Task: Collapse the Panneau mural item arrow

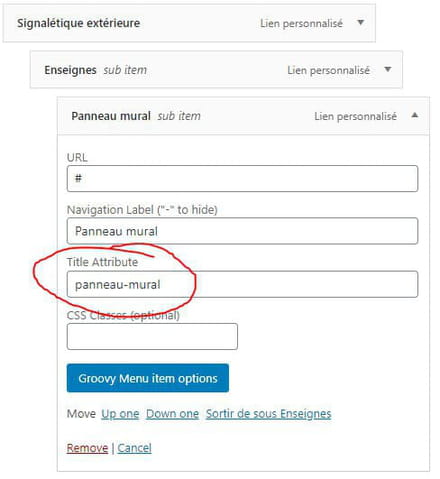Action: click(x=414, y=115)
